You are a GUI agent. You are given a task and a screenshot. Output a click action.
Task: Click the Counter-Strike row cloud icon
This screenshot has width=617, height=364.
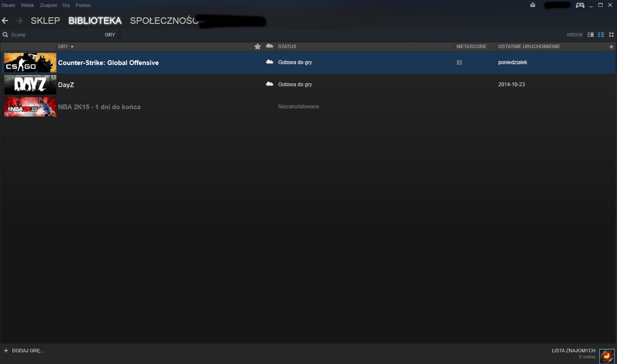[x=270, y=62]
